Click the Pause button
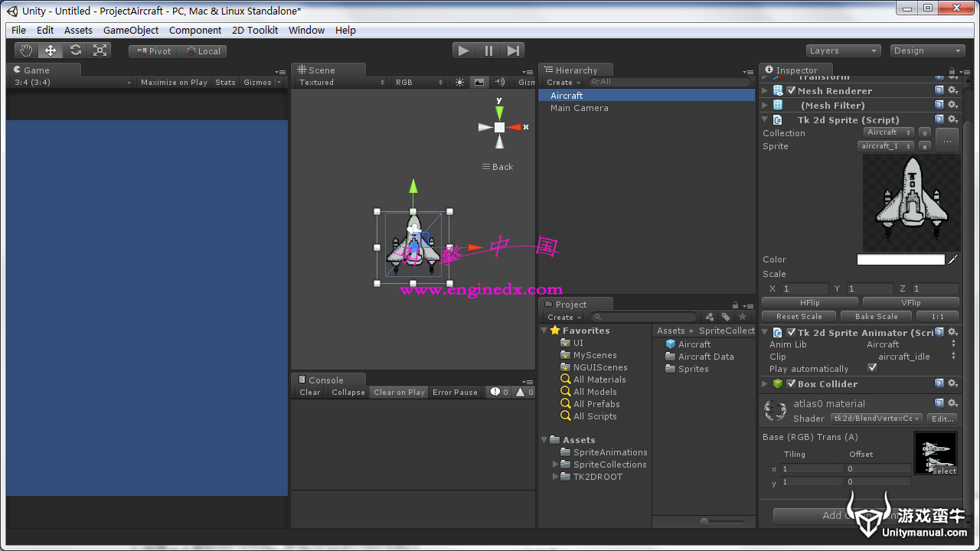Viewport: 980px width, 551px height. pyautogui.click(x=488, y=51)
